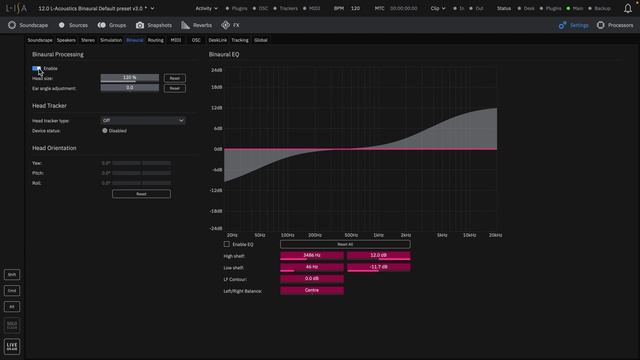Expand the Activity dropdown
Image resolution: width=640 pixels, height=360 pixels.
click(207, 8)
